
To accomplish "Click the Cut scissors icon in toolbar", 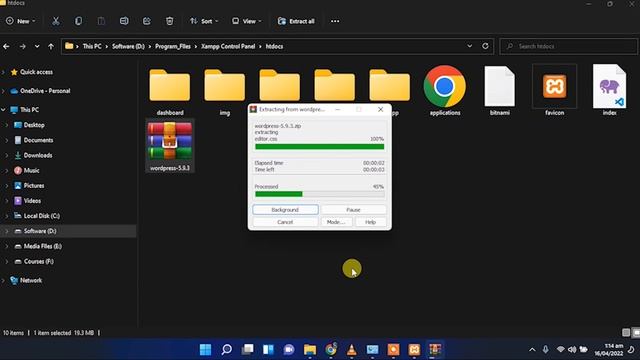I will tap(56, 21).
